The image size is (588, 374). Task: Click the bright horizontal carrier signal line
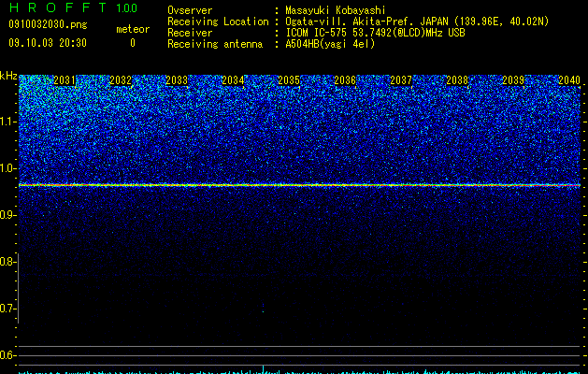[x=300, y=185]
